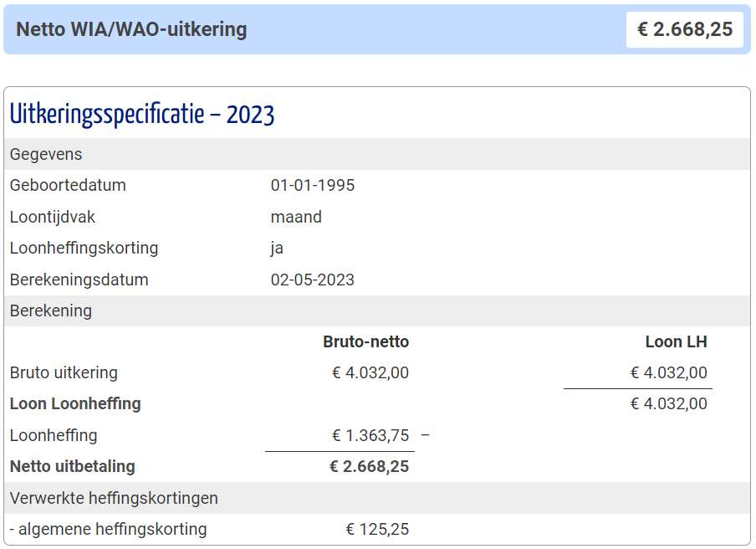
Task: Click the Bruto-netto column heading
Action: click(x=366, y=341)
